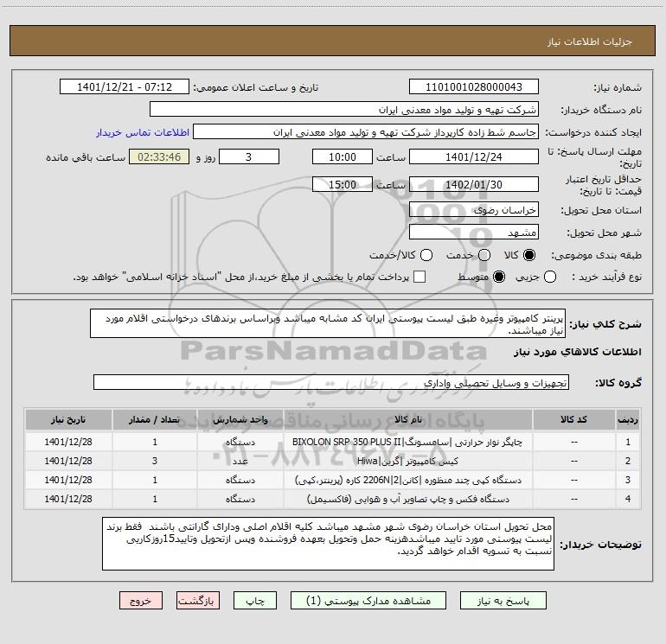Click delivery province field خراسان رضوی
The height and width of the screenshot is (644, 666).
click(474, 209)
